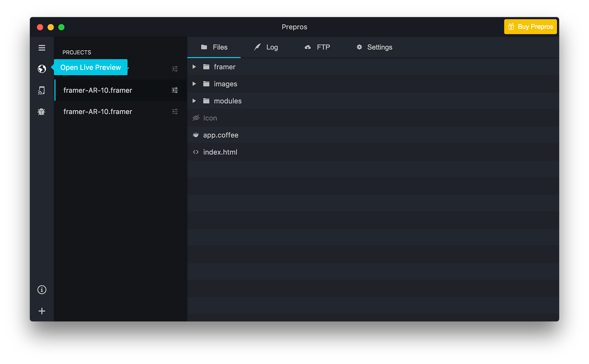
Task: Click the code icon beside index.html
Action: point(196,152)
